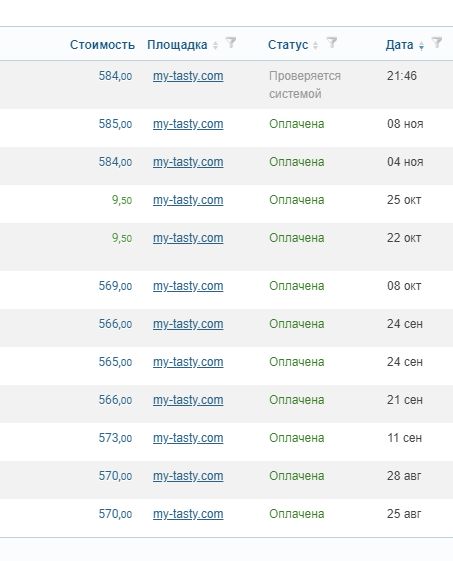
Task: Open my-tasty.com link in 21:46 row
Action: tap(188, 76)
